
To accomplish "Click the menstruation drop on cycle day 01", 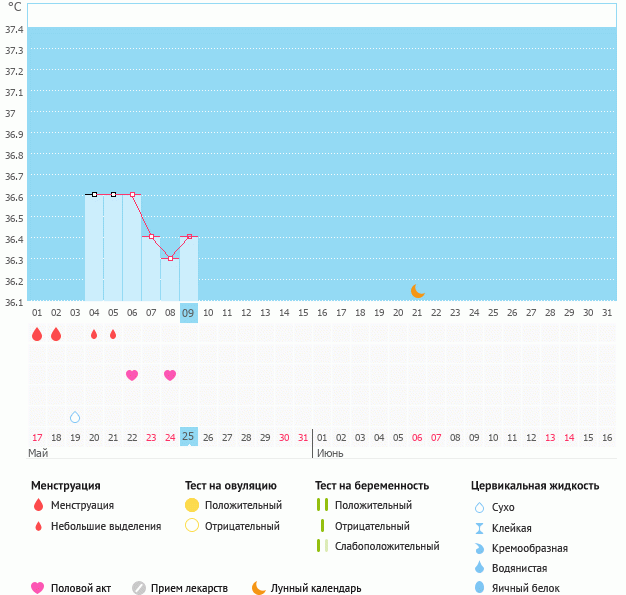I will [37, 334].
